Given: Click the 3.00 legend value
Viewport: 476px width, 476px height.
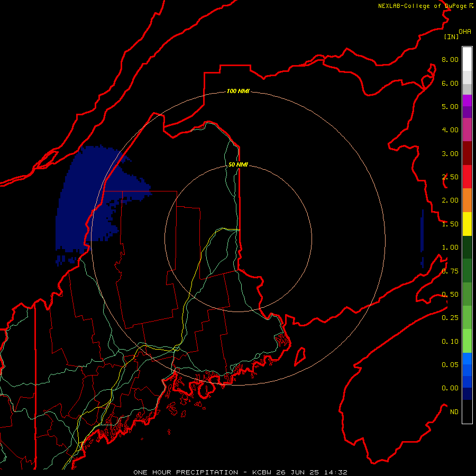Looking at the screenshot, I should pos(450,153).
